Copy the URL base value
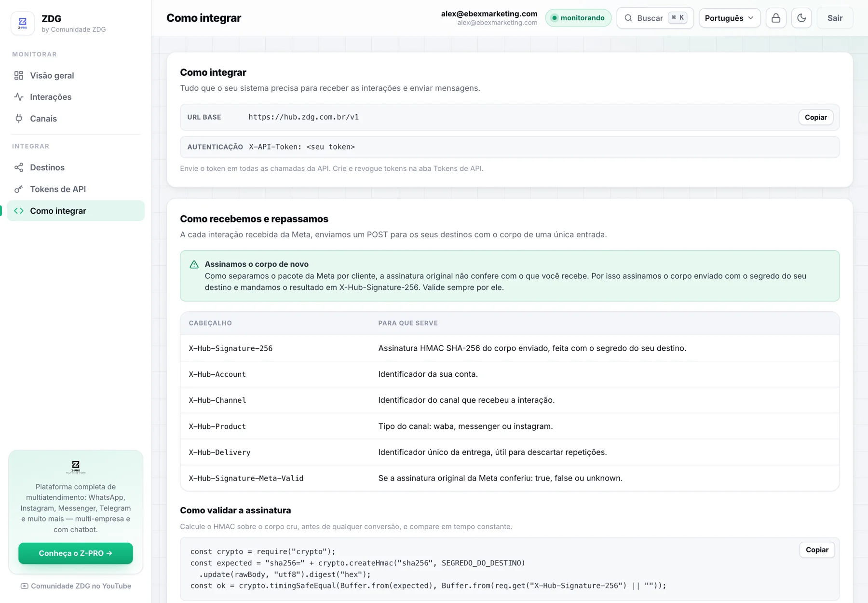The image size is (868, 603). tap(816, 117)
